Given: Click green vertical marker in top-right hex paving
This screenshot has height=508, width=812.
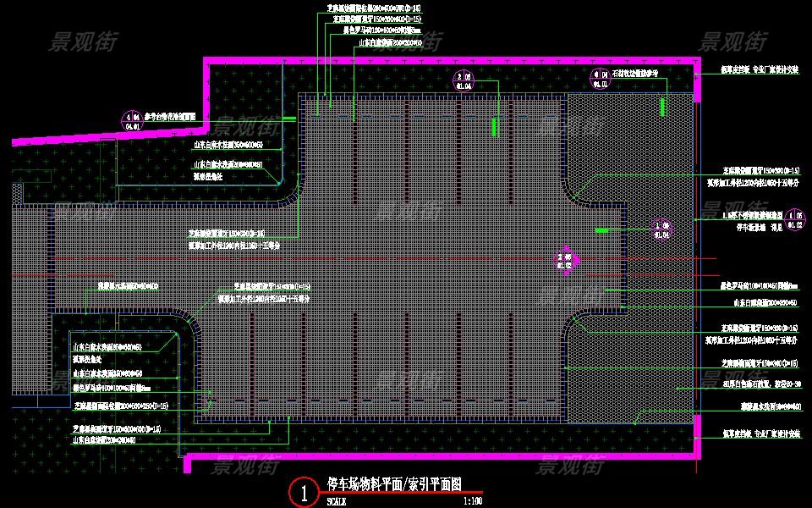Looking at the screenshot, I should (661, 107).
